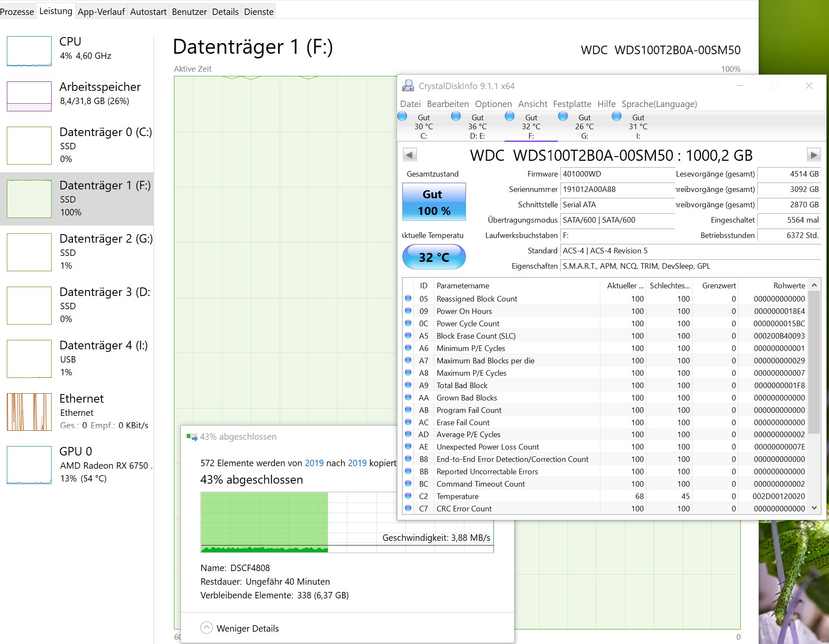Image resolution: width=829 pixels, height=644 pixels.
Task: Click the previous disk arrow in CrystalDiskInfo
Action: (x=409, y=155)
